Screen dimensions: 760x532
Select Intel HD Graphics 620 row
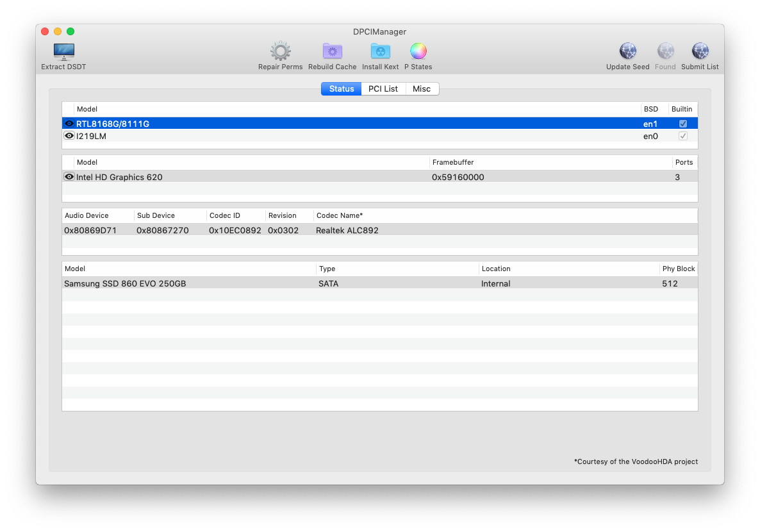[x=380, y=176]
